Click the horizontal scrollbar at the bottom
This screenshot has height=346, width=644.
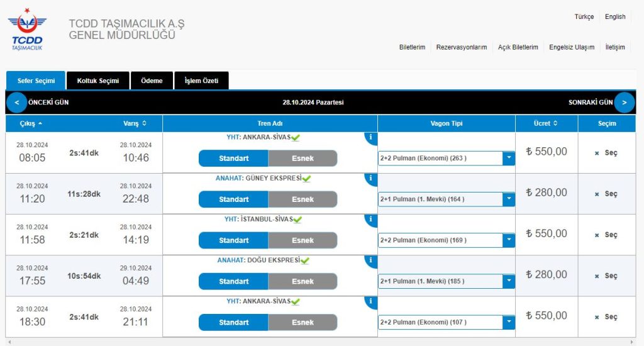[322, 342]
